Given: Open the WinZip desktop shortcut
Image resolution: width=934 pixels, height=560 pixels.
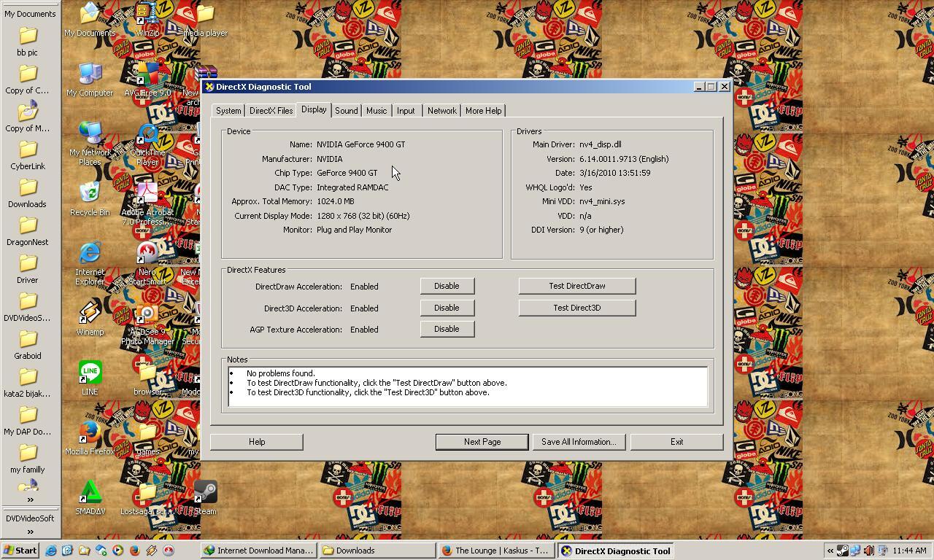Looking at the screenshot, I should click(147, 20).
